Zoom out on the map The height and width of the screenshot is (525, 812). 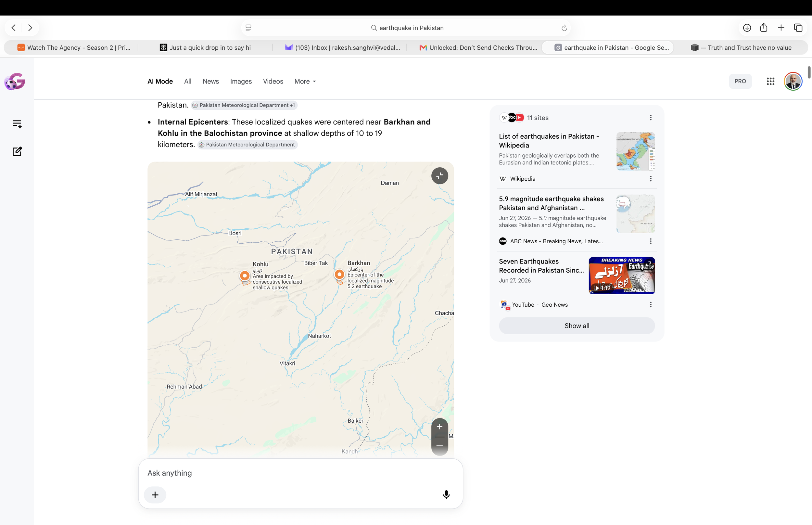coord(439,446)
